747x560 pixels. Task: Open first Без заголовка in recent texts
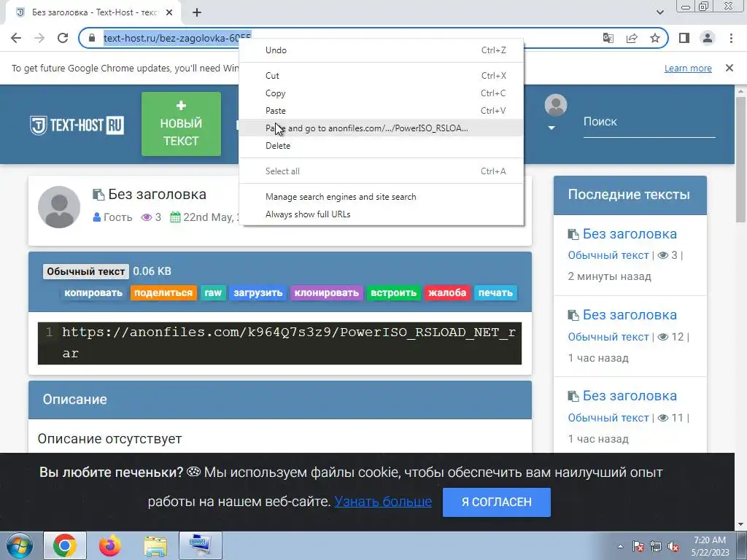coord(630,234)
